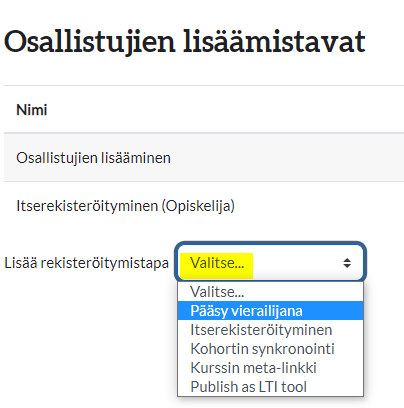Viewport: 404px width, 408px height.
Task: Click the grey shaded area of the Osallistujien lisääminen row
Action: point(287,158)
